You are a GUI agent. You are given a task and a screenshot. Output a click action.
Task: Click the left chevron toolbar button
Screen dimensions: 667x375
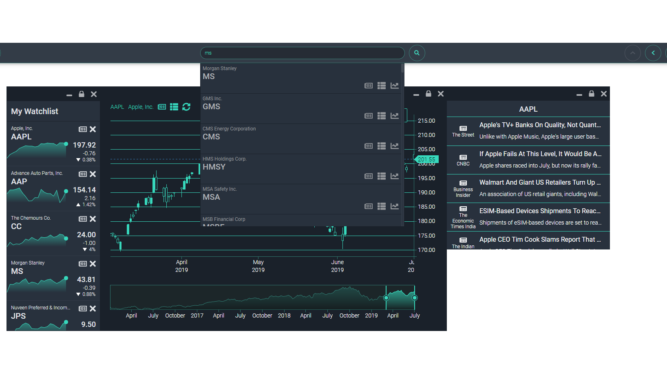tap(653, 53)
